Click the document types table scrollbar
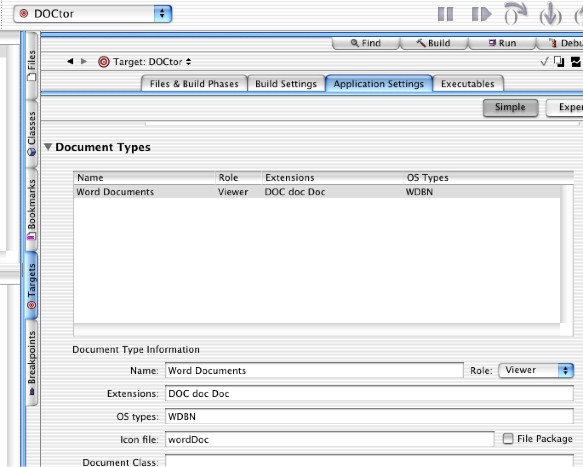The image size is (583, 467). tap(567, 254)
